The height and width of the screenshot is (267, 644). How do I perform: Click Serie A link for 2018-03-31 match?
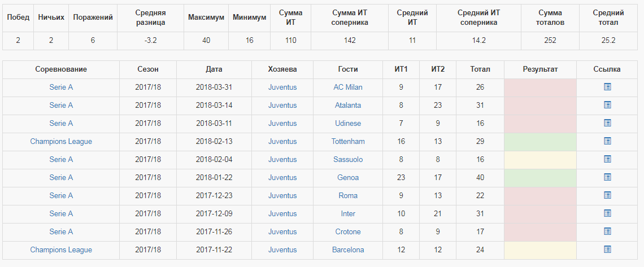61,87
